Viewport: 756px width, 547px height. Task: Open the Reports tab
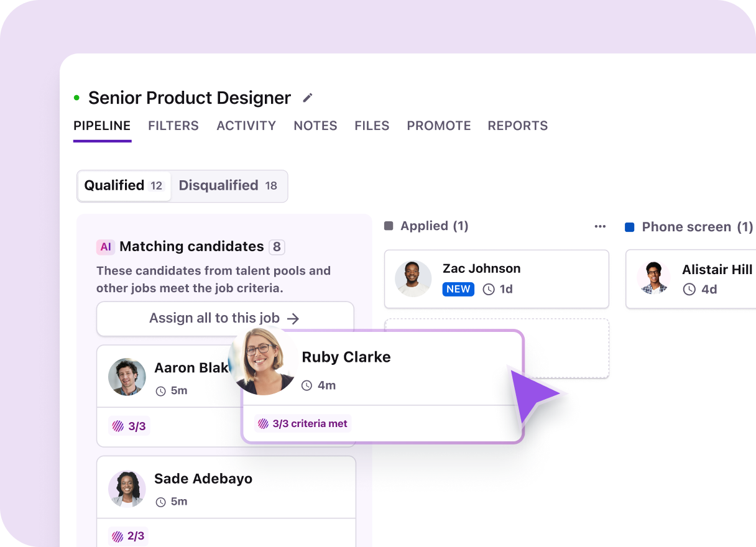(518, 126)
